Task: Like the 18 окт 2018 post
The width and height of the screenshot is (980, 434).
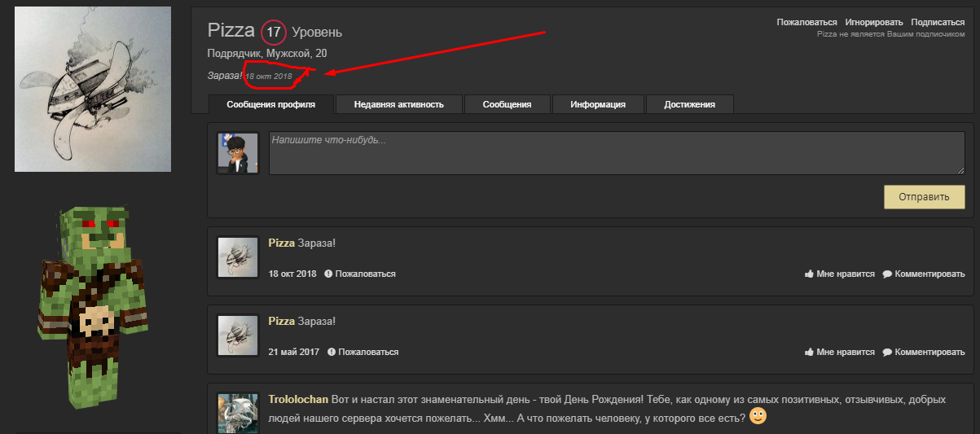Action: [x=840, y=274]
